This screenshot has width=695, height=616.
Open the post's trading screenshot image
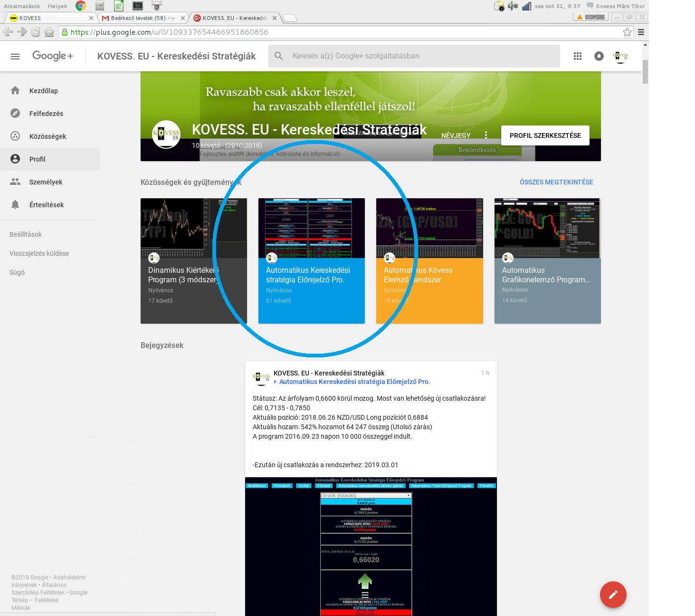click(371, 547)
